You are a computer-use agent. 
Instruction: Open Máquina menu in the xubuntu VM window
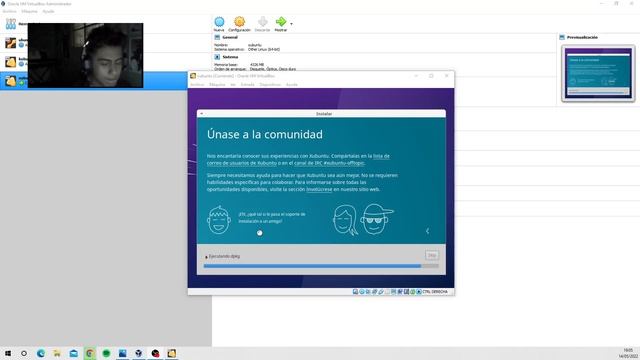pos(217,84)
